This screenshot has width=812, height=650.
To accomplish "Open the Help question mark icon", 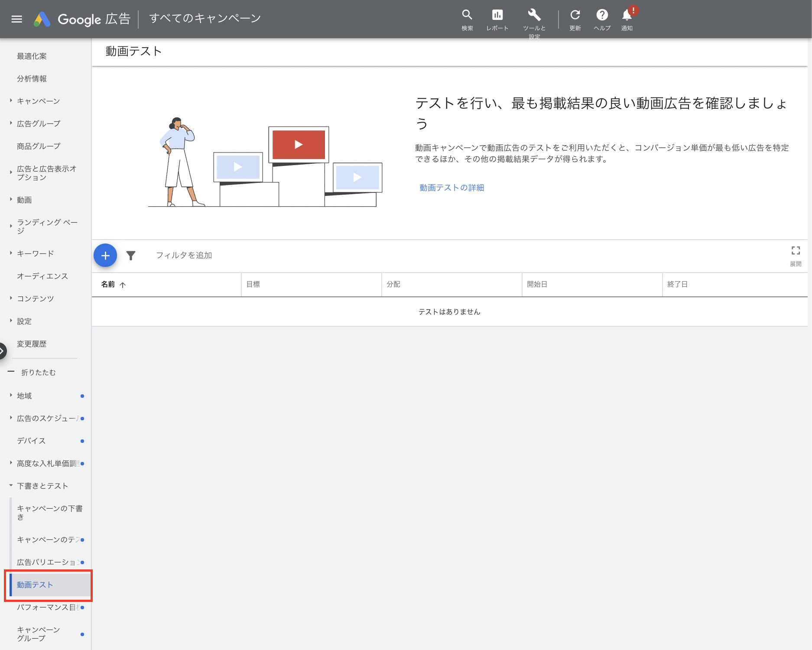I will click(602, 16).
